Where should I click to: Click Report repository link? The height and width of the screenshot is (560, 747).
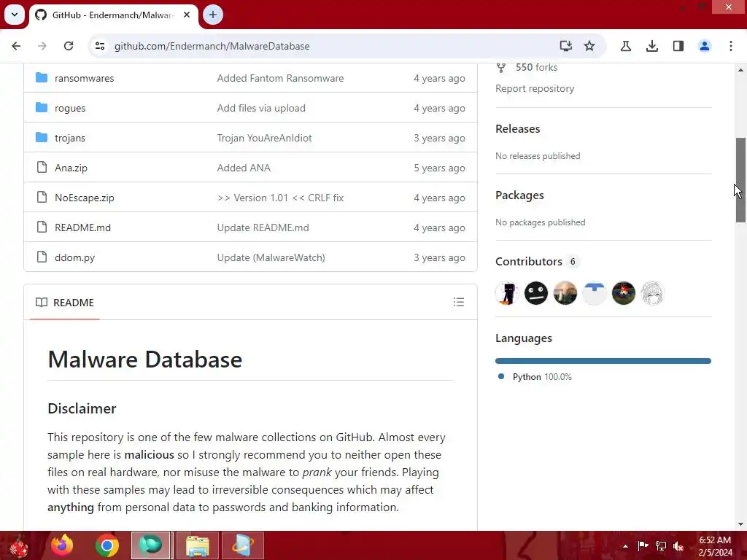pos(535,88)
